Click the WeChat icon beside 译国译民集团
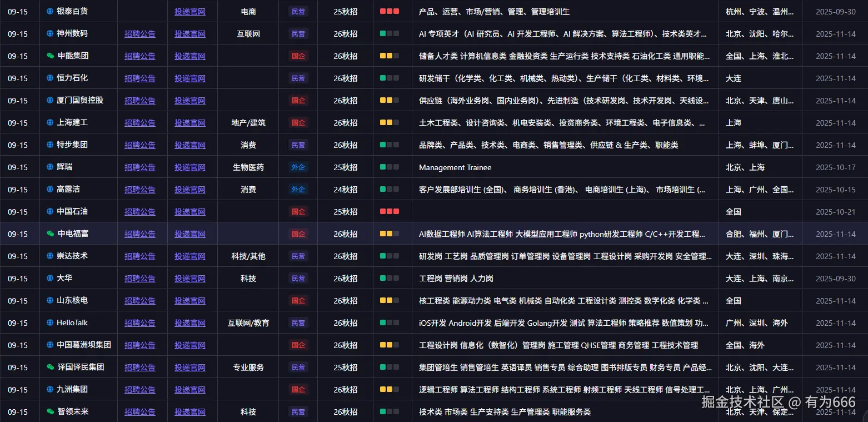The width and height of the screenshot is (868, 422). coord(51,367)
